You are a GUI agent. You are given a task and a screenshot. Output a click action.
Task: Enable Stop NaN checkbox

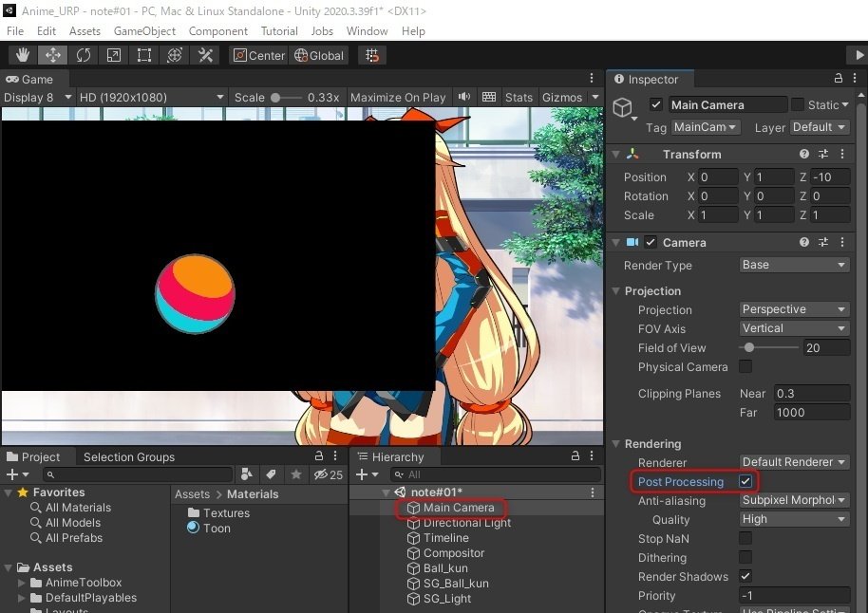pos(745,538)
